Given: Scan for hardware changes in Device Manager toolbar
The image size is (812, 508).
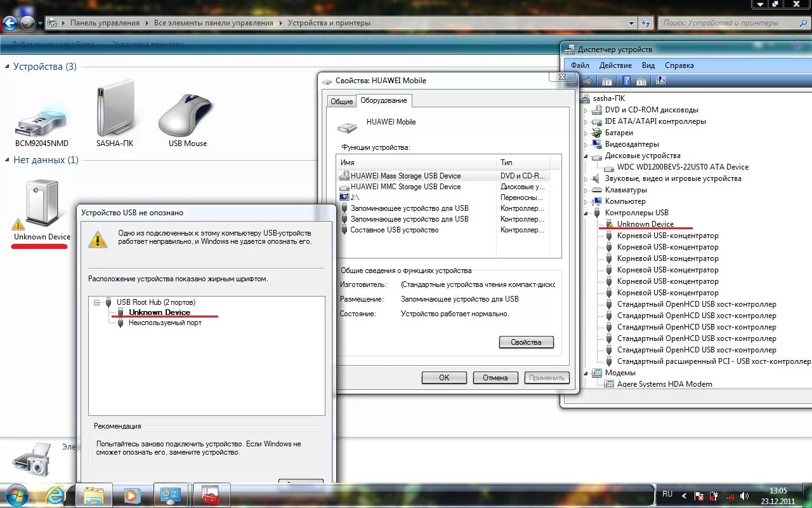Looking at the screenshot, I should coord(661,81).
